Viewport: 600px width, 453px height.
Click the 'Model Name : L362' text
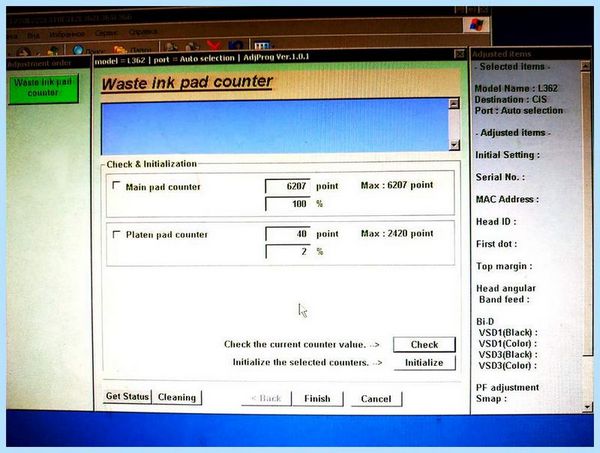(x=516, y=88)
